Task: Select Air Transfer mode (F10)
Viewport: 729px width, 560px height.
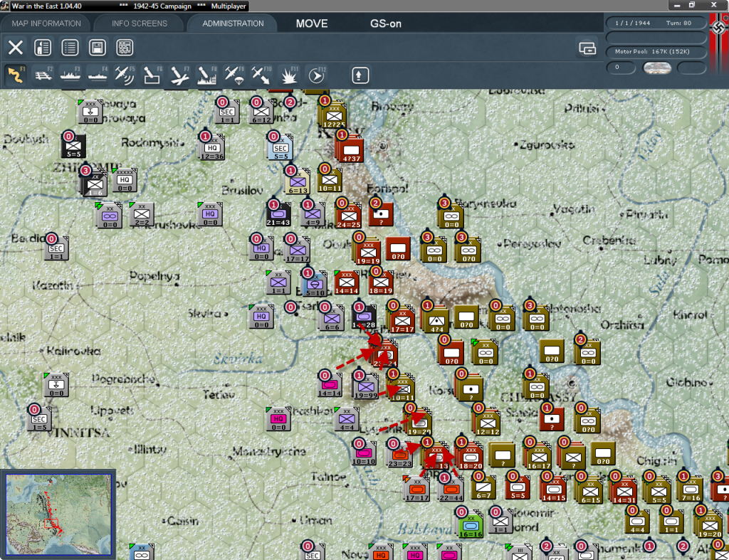Action: (x=261, y=75)
